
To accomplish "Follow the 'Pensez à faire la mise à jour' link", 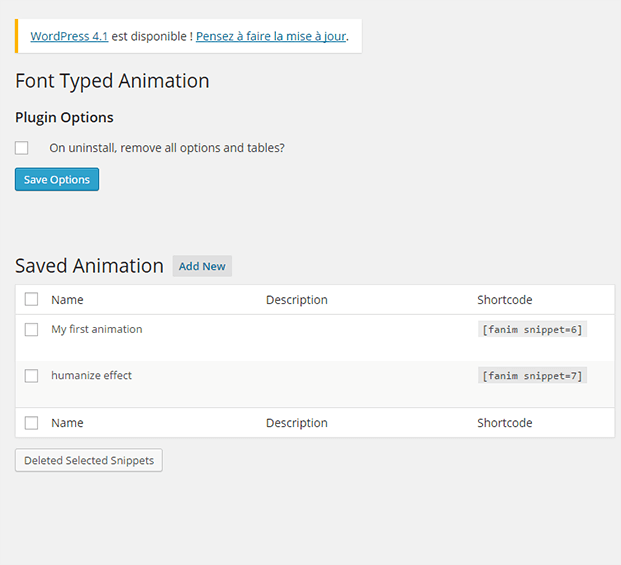I will pos(271,36).
